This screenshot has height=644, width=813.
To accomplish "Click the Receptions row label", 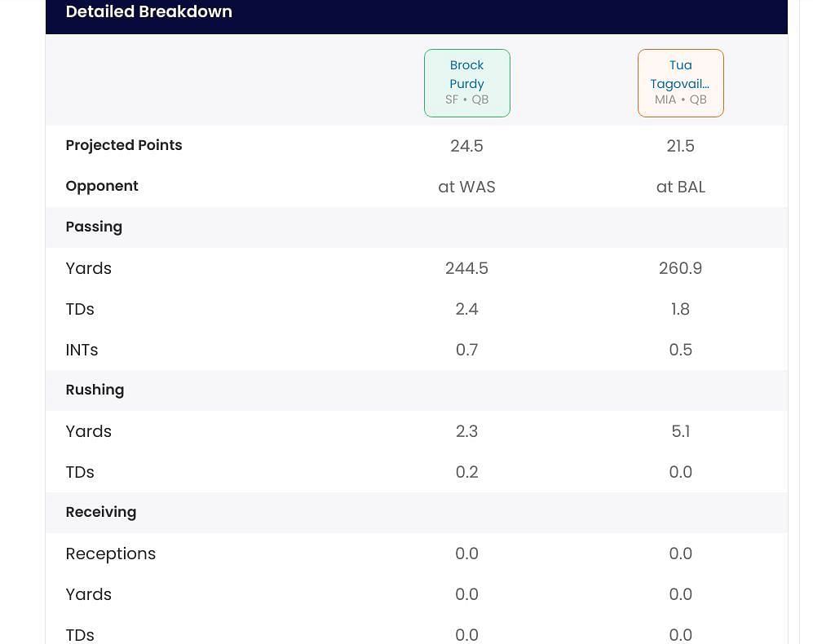I will tap(110, 554).
